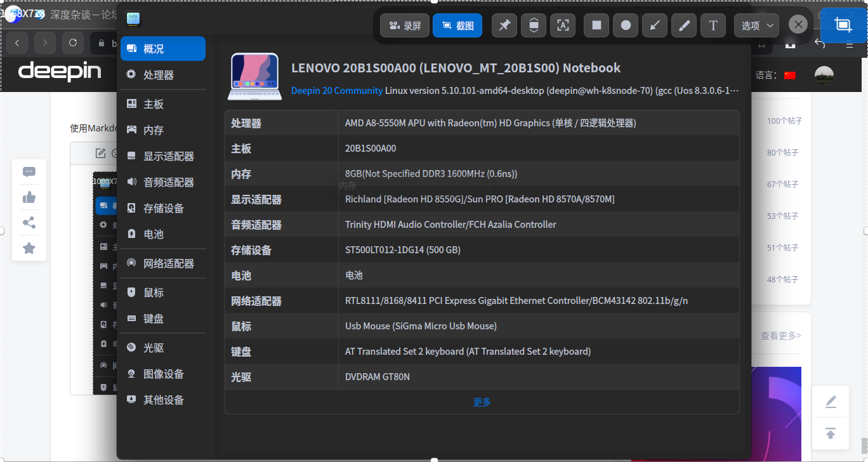Click the 8GB DDR3 memory value
868x462 pixels.
click(431, 174)
